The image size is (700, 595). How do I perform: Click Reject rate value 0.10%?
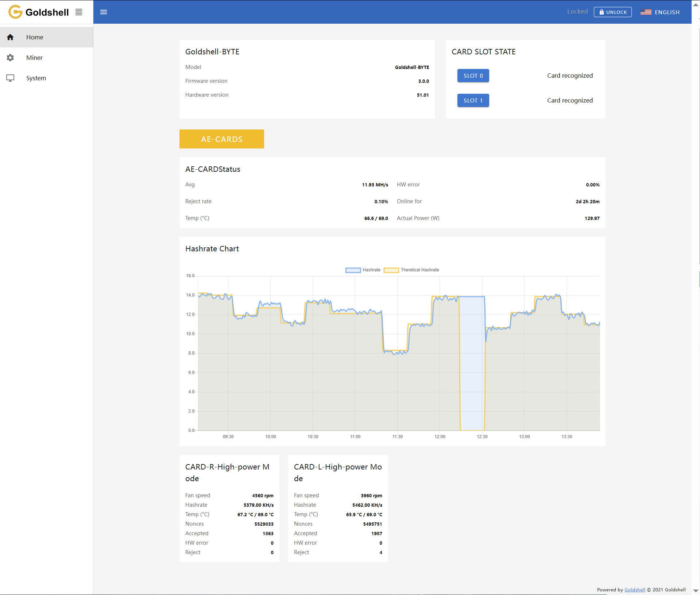(x=381, y=202)
